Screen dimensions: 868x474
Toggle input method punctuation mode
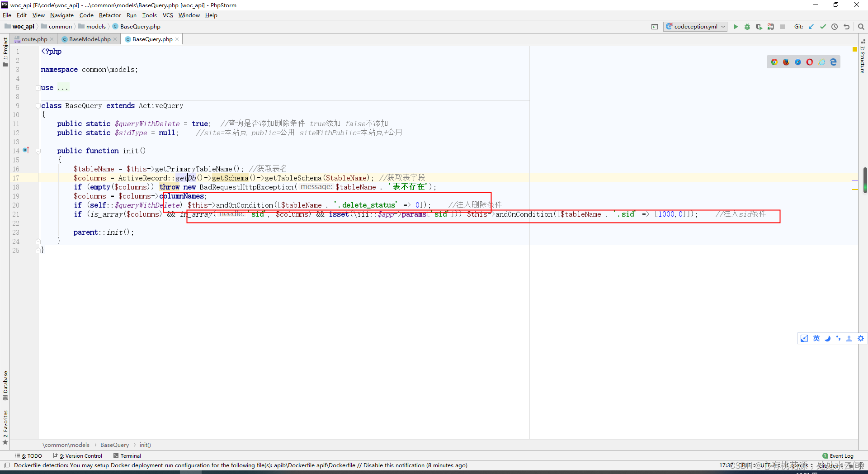point(838,338)
